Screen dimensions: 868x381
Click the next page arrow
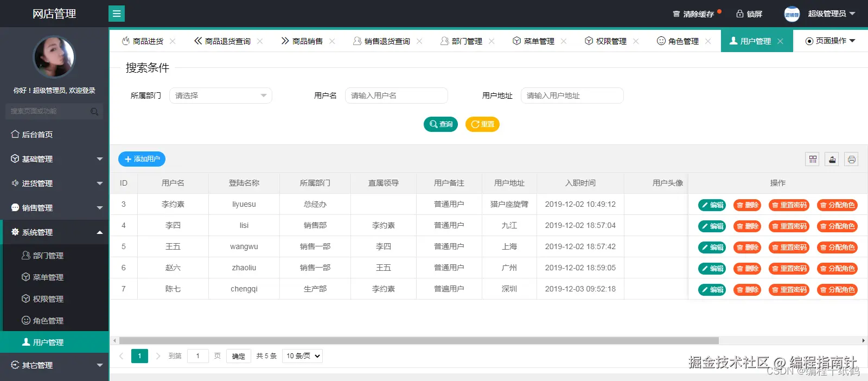point(158,356)
